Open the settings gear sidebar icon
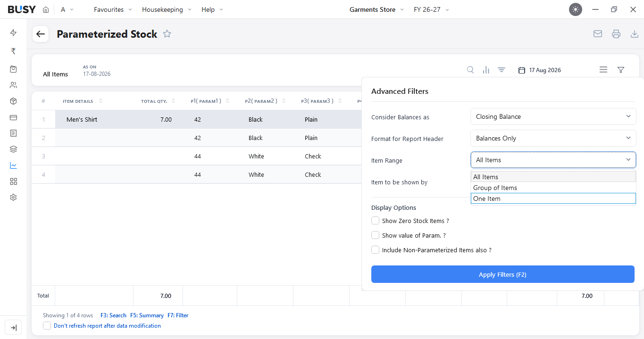Image resolution: width=644 pixels, height=339 pixels. (x=13, y=198)
